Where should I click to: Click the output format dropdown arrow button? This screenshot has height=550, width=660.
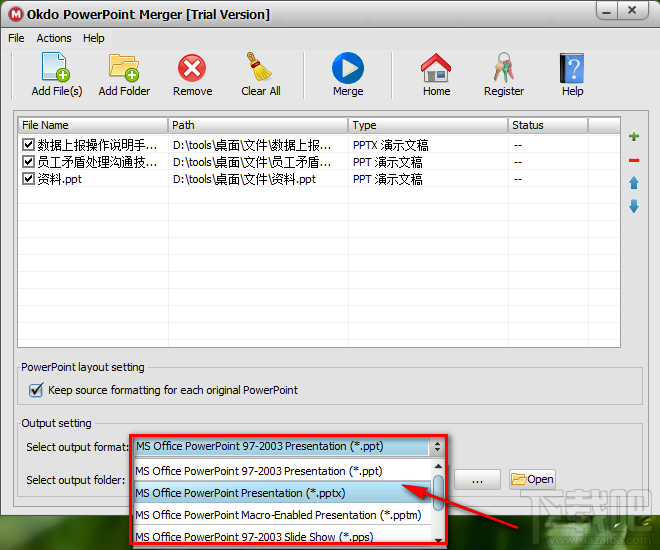[x=437, y=446]
